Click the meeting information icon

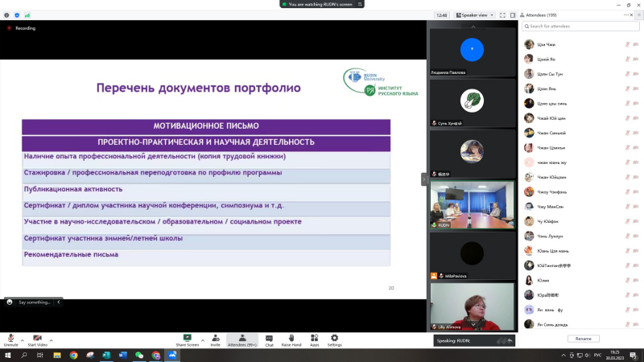[6, 14]
